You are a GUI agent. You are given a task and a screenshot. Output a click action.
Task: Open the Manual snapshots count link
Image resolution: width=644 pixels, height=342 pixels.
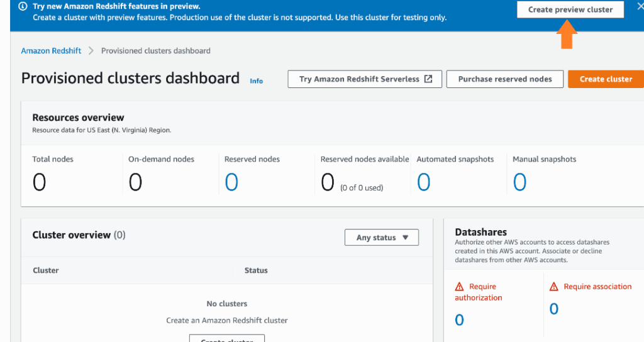click(519, 182)
